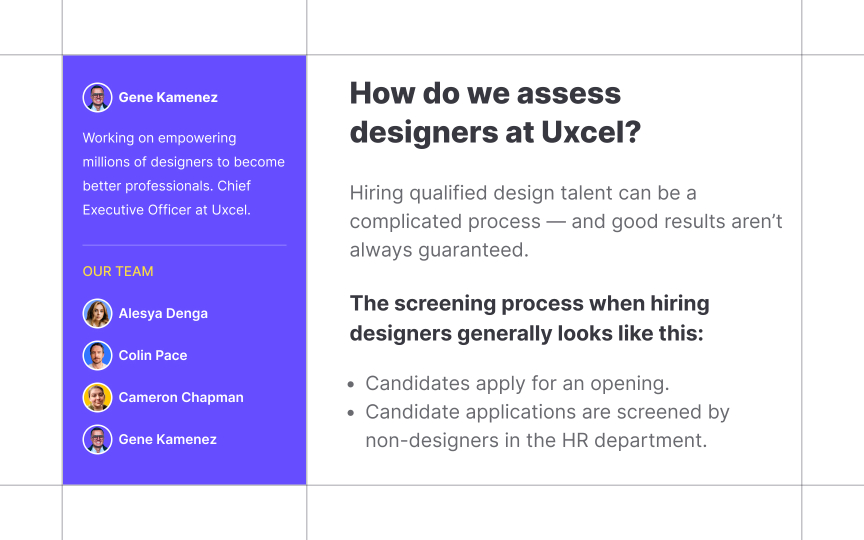Select Colin Pace's avatar photo

(x=98, y=355)
